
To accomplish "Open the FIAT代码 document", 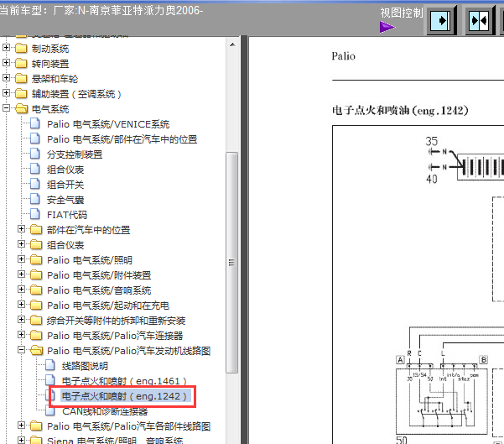I will [x=67, y=215].
